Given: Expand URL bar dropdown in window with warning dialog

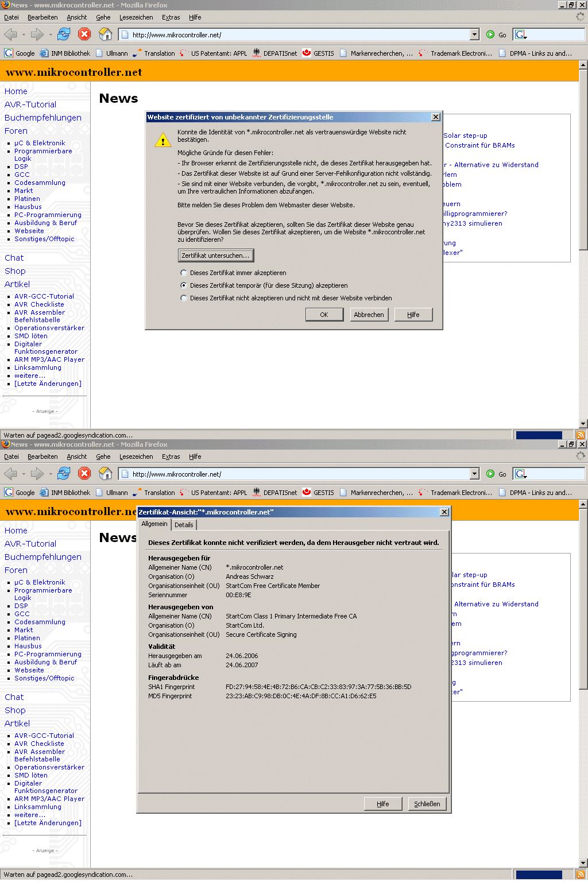Looking at the screenshot, I should 474,35.
